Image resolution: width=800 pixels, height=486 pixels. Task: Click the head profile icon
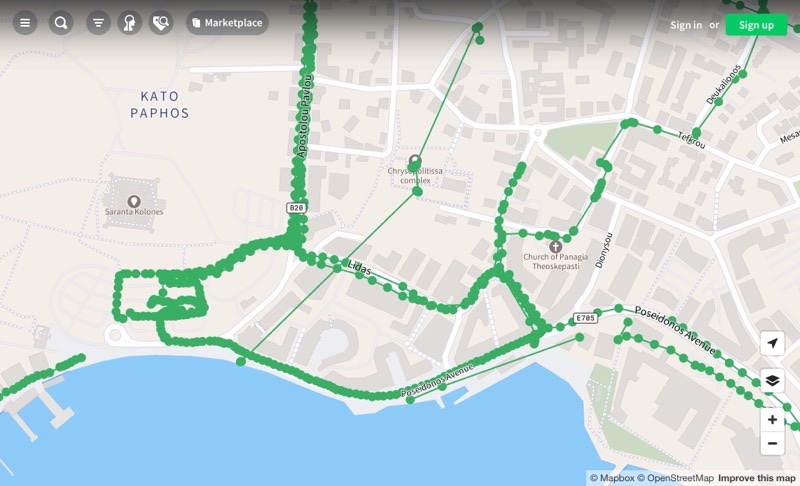(x=130, y=23)
